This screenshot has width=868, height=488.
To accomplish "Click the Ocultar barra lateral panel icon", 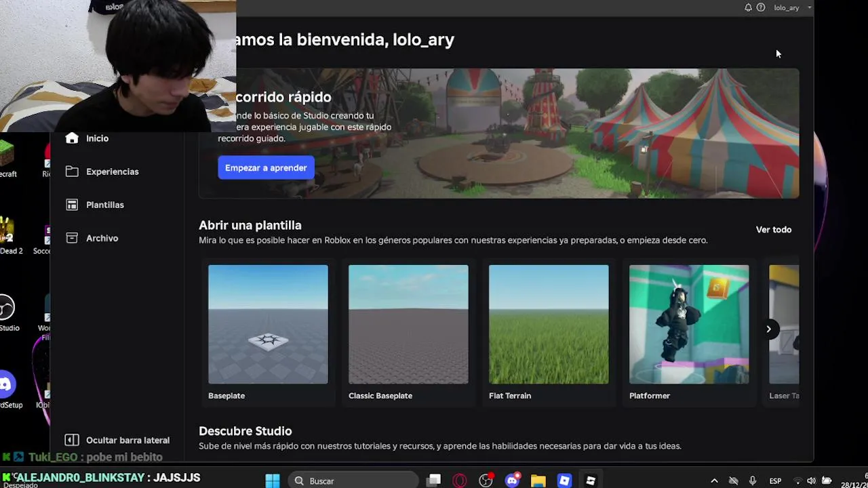I will click(71, 440).
